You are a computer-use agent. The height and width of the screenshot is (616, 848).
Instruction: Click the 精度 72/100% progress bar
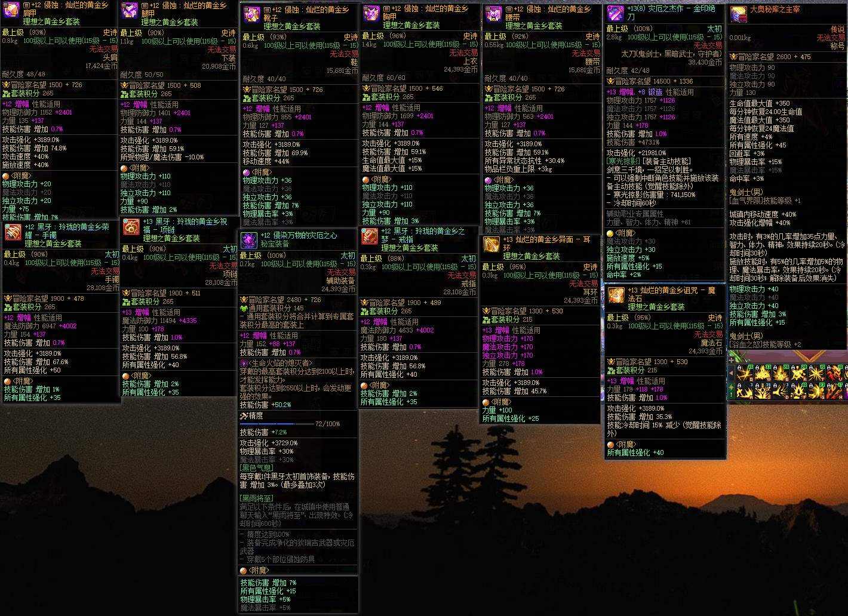coord(277,424)
